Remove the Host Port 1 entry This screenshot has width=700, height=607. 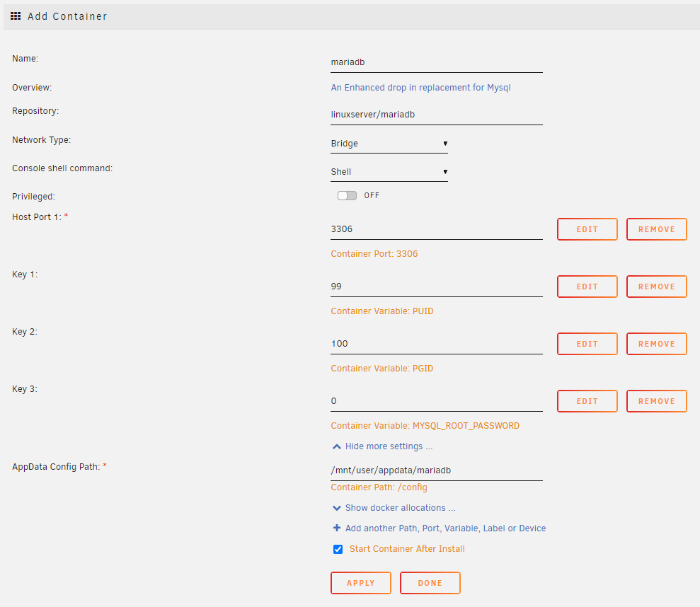click(x=656, y=229)
